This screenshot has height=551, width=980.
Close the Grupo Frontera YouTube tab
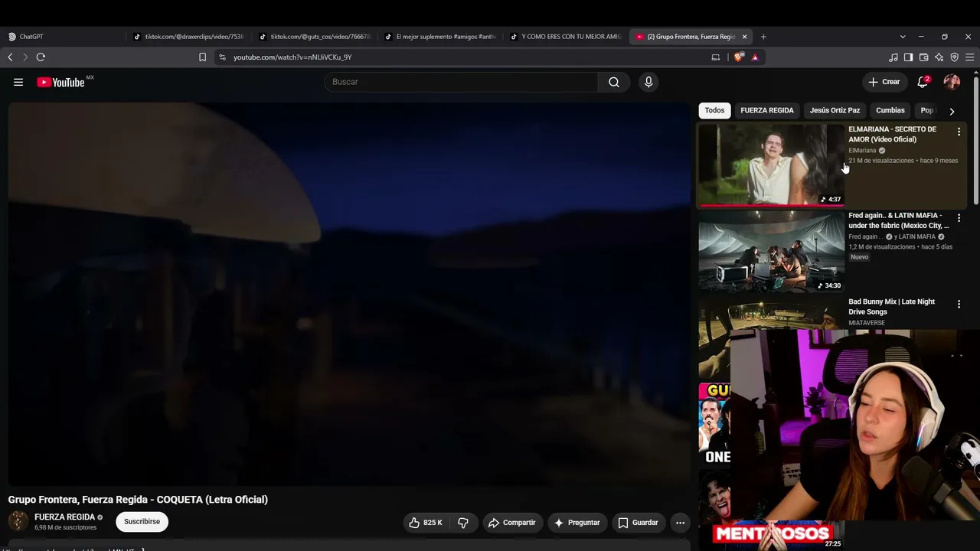click(x=744, y=37)
